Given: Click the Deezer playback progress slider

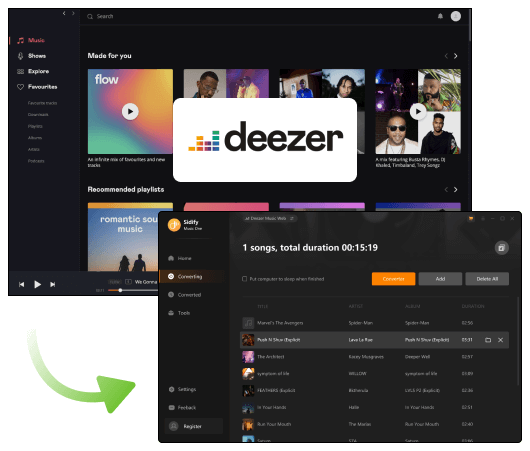Looking at the screenshot, I should click(x=133, y=290).
